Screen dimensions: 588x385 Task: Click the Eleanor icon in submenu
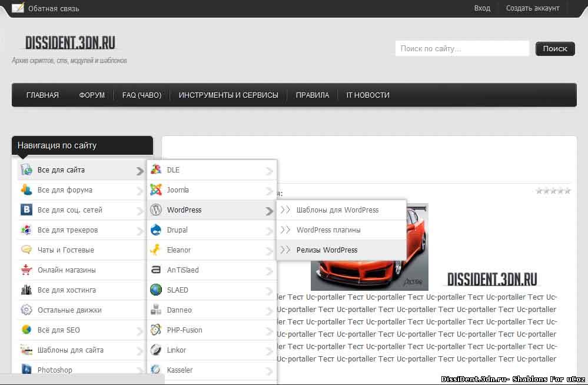(x=155, y=250)
